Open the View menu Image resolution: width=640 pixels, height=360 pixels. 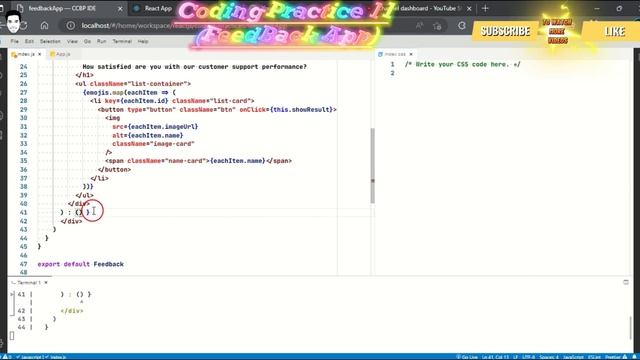point(72,41)
